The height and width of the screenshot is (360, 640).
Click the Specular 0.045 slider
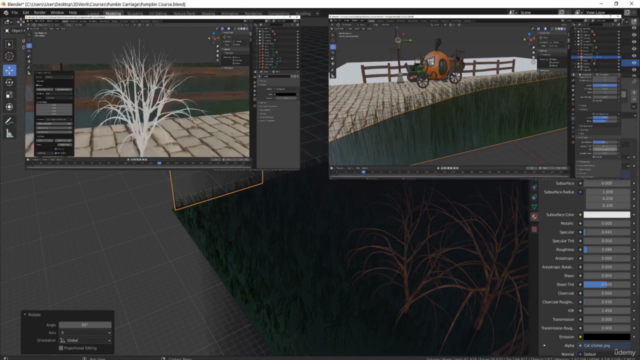point(607,232)
